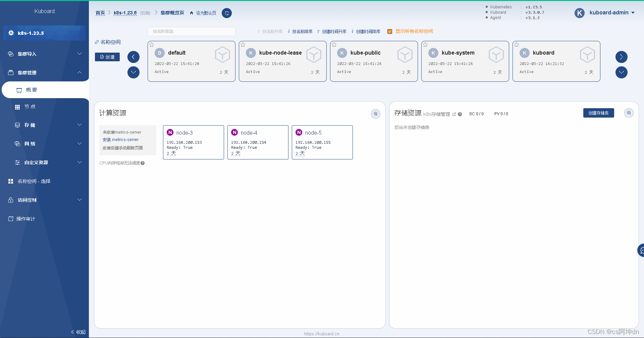Screen dimensions: 644x338
Task: Click the down arrow below right arrow
Action: (622, 72)
